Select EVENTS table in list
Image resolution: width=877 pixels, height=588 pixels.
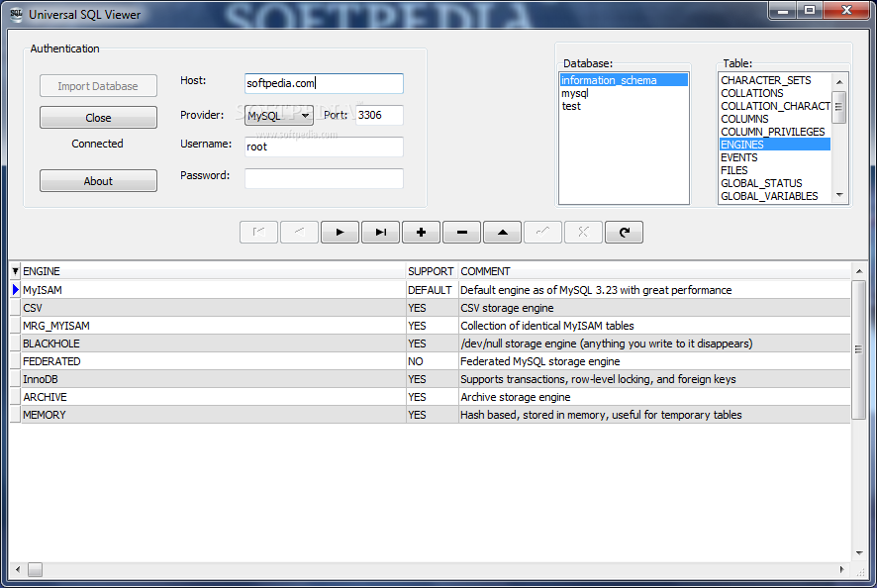pos(775,157)
